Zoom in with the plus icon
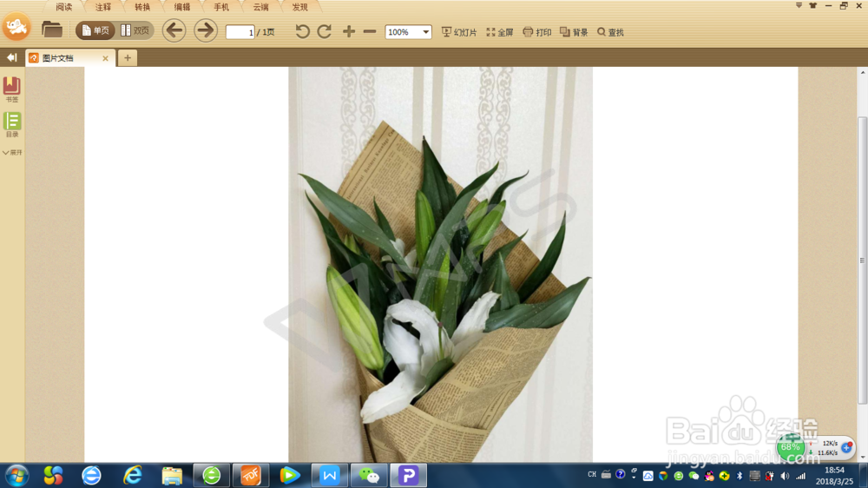This screenshot has height=488, width=868. [x=349, y=31]
